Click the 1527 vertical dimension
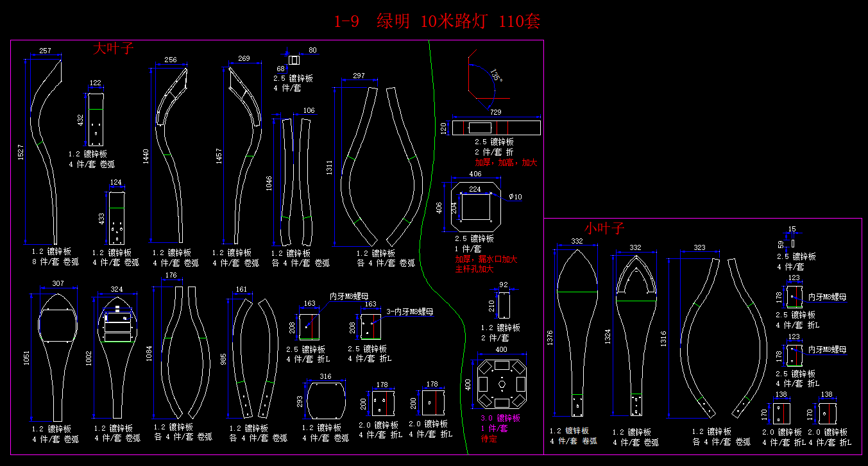Image resolution: width=868 pixels, height=466 pixels. tap(20, 153)
